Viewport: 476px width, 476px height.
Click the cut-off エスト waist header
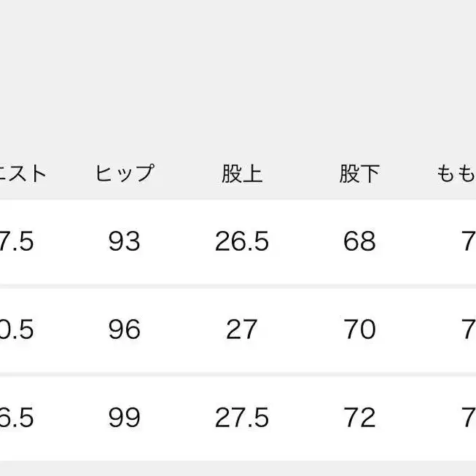click(x=23, y=173)
